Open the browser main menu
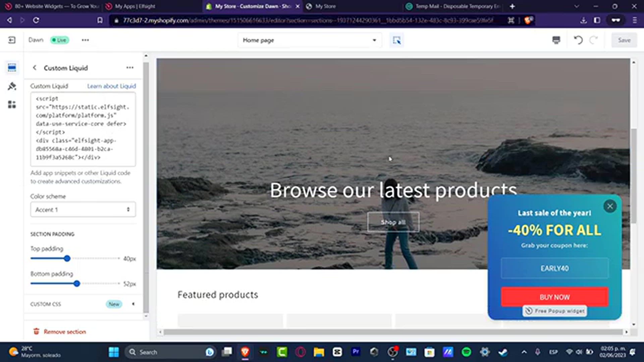644x362 pixels. 634,20
